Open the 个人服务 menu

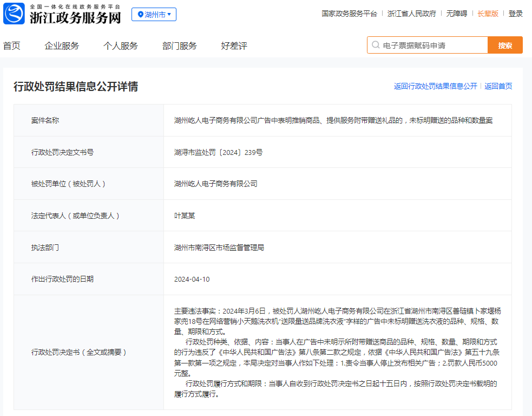coord(121,46)
